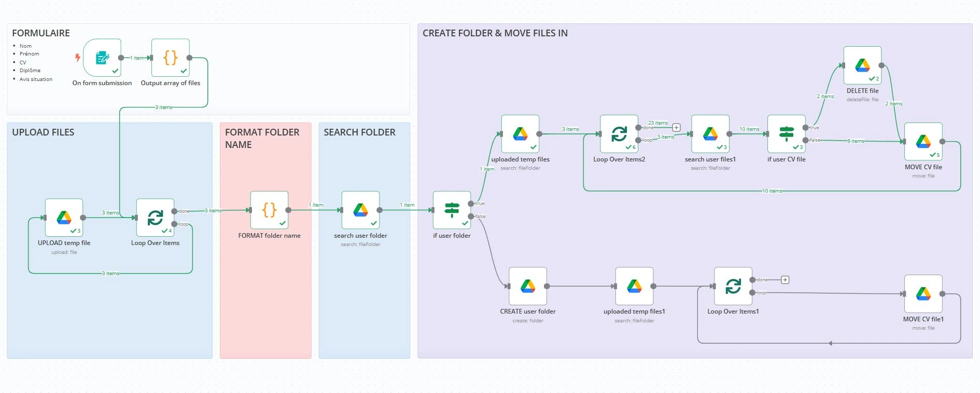
Task: Open the Loop Over Items2 node
Action: pyautogui.click(x=619, y=134)
